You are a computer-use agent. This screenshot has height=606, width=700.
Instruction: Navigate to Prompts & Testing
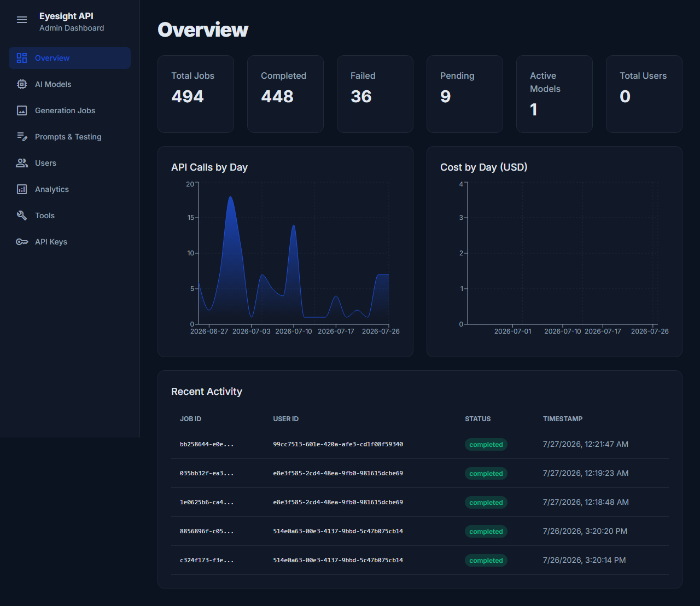click(x=69, y=137)
